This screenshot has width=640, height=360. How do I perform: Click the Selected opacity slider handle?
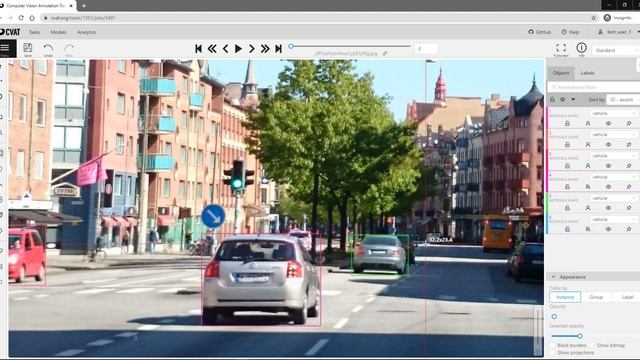tap(580, 336)
